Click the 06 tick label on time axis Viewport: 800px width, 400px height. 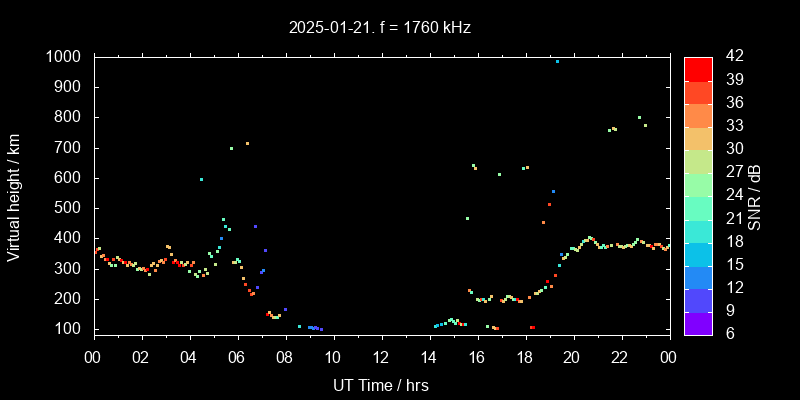(237, 357)
